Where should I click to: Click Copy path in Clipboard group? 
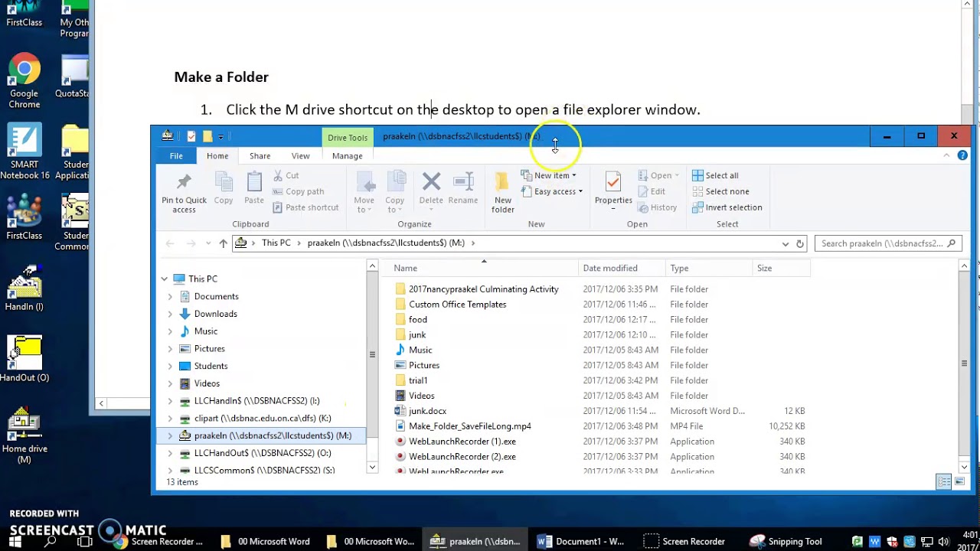(299, 191)
